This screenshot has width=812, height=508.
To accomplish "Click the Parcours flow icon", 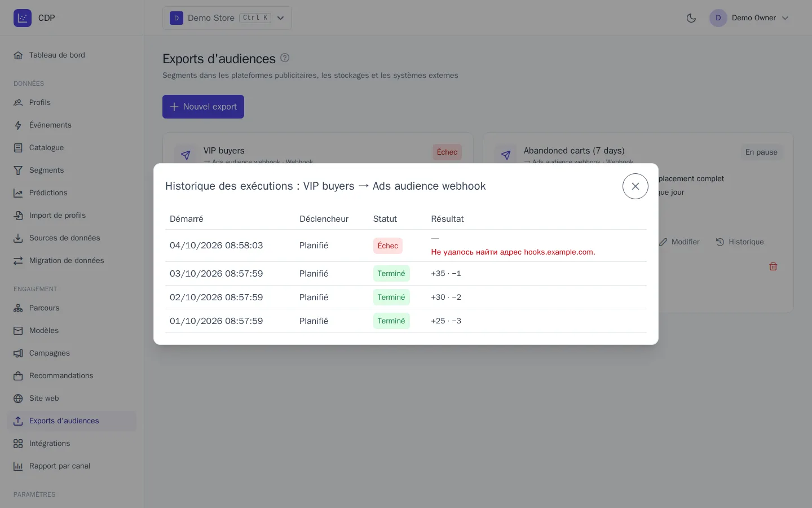I will 18,308.
